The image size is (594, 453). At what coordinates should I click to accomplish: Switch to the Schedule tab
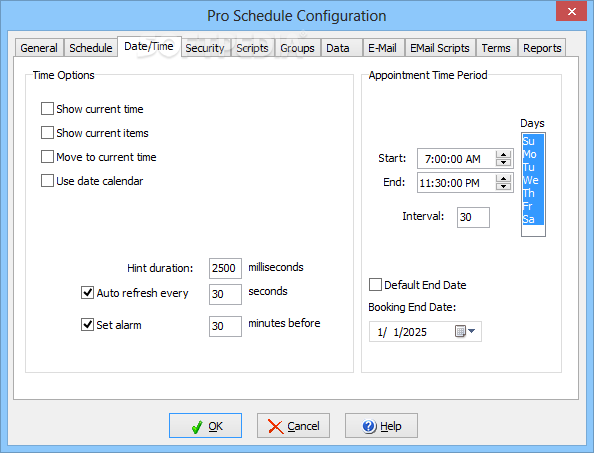point(91,48)
